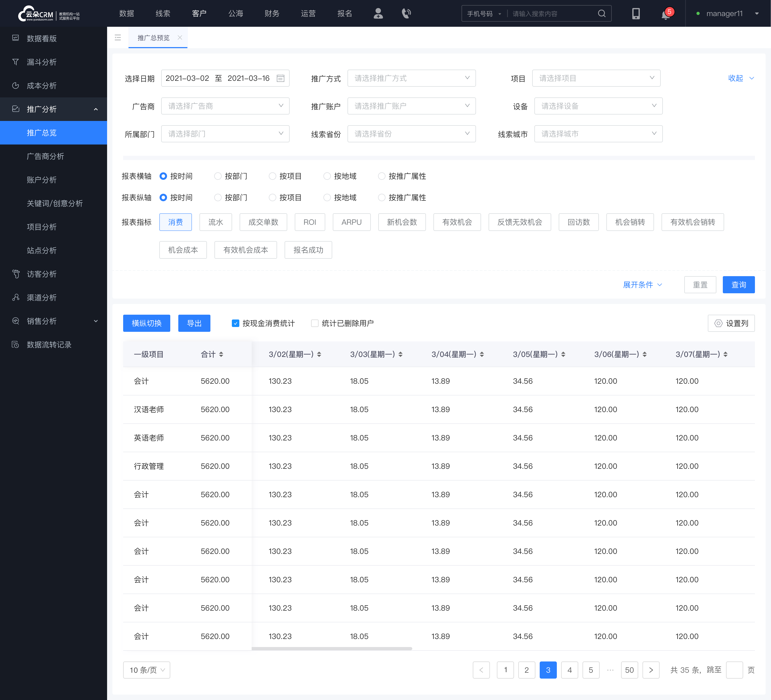
Task: Open 推广分析 navigation menu item
Action: click(54, 109)
